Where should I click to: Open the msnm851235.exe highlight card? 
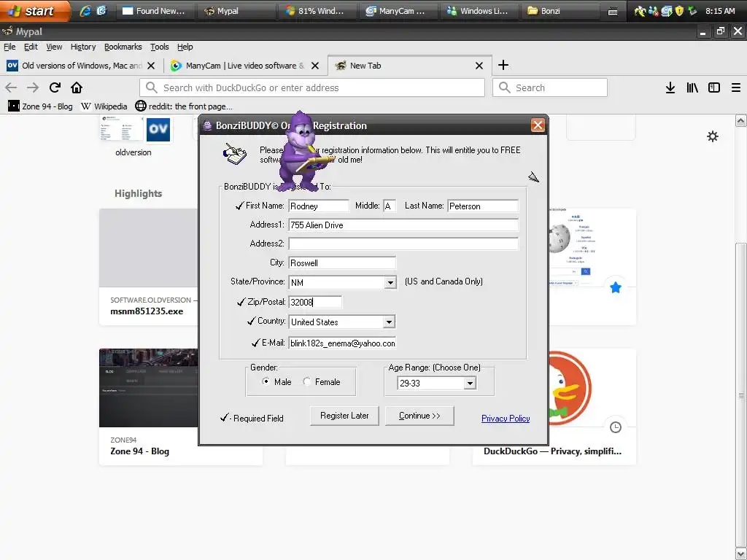tap(149, 267)
